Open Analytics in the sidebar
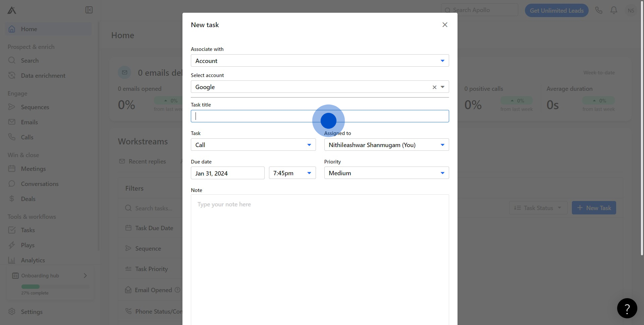This screenshot has width=644, height=325. point(33,260)
